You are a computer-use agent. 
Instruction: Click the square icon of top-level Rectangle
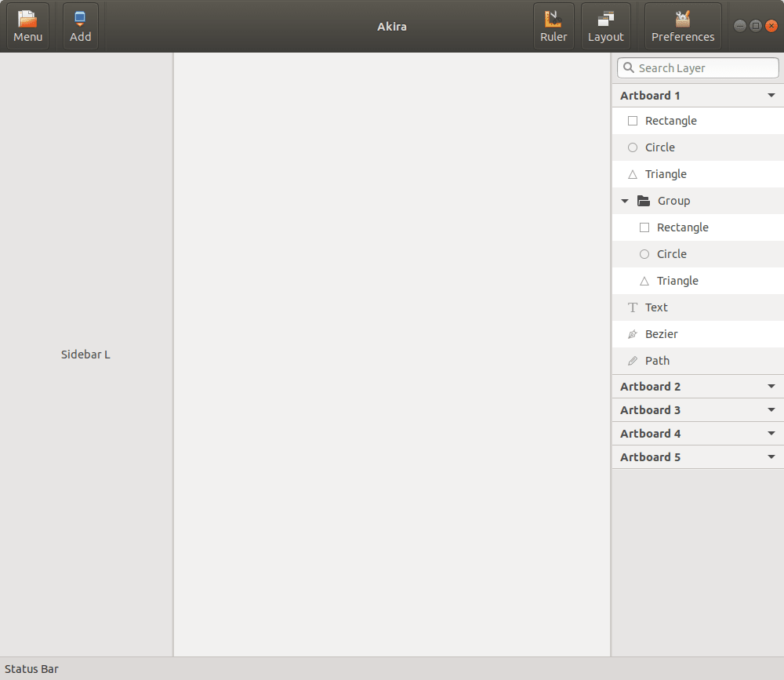point(633,121)
